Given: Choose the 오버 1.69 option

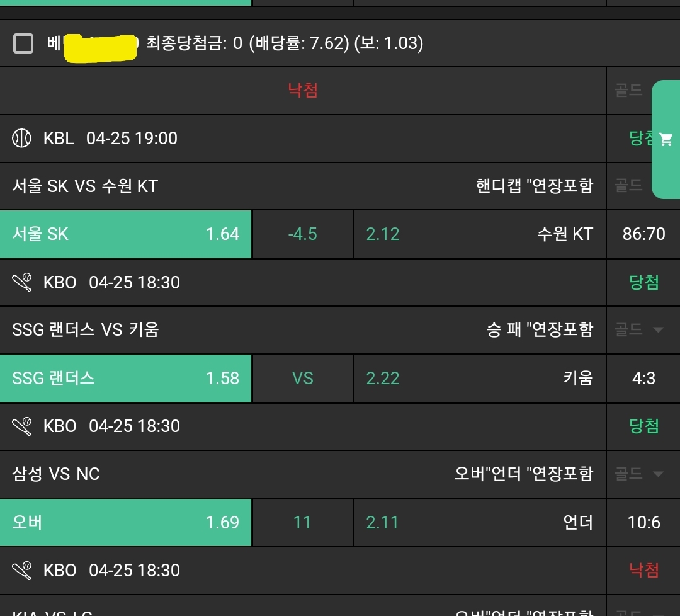Looking at the screenshot, I should 125,523.
